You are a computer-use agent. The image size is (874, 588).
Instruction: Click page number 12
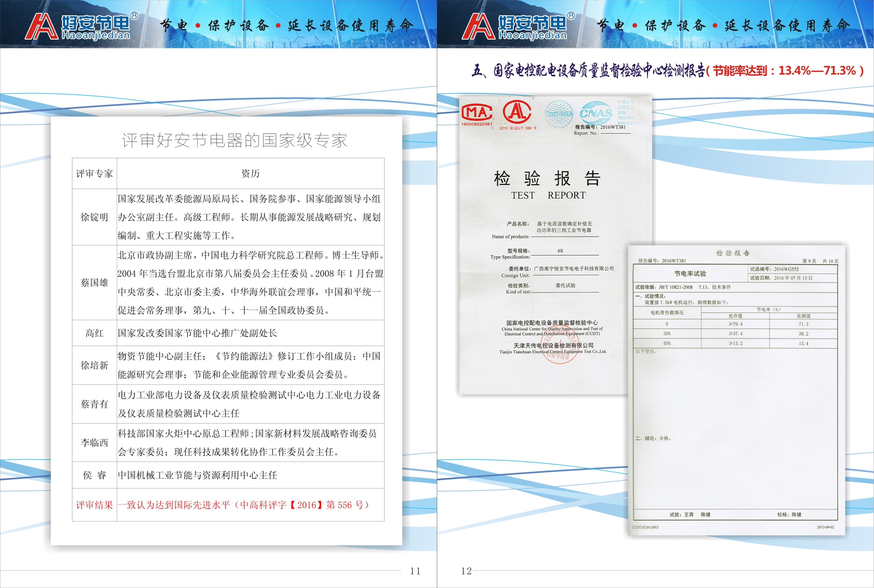tap(466, 571)
